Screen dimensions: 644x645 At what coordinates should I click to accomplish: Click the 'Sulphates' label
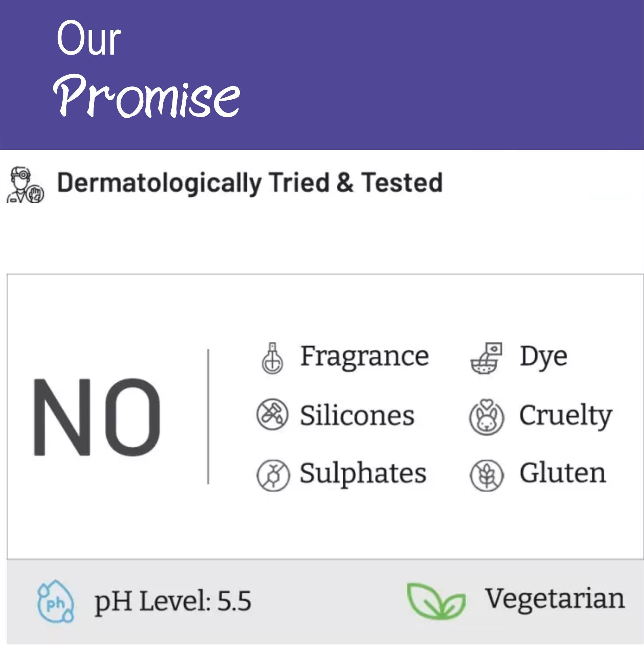coord(363,473)
